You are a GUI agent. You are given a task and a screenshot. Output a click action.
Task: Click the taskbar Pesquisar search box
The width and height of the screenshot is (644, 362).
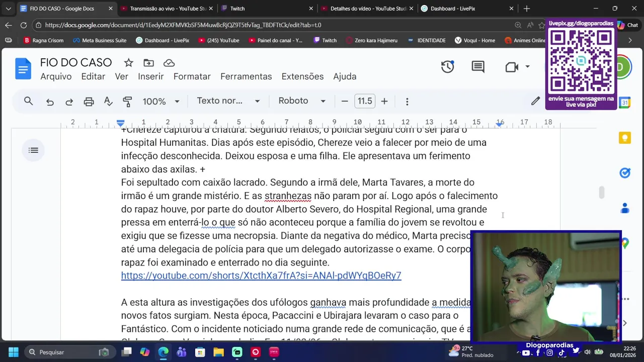click(69, 352)
